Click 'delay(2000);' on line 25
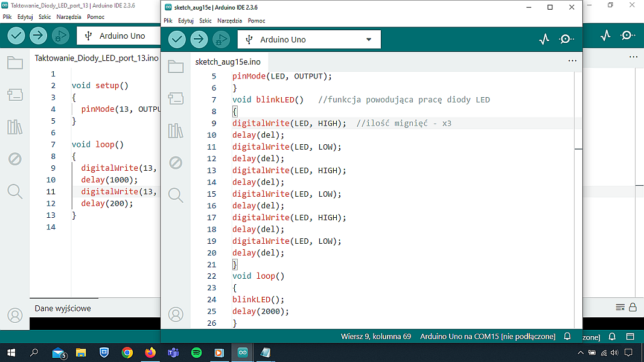Viewport: 644px width, 362px height. (261, 311)
